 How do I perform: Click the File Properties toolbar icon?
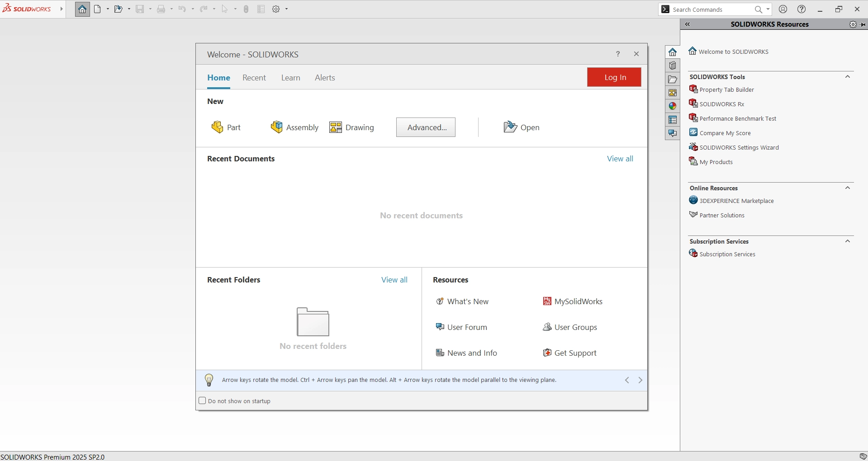pyautogui.click(x=261, y=9)
